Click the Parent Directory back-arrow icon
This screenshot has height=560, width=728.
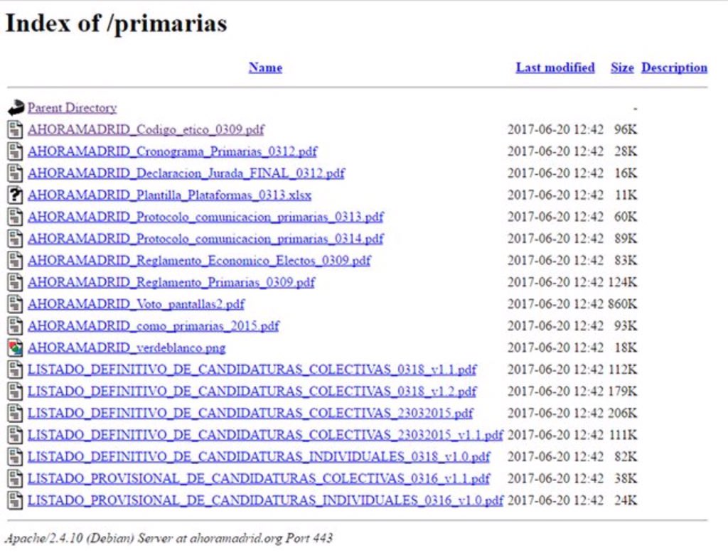16,107
